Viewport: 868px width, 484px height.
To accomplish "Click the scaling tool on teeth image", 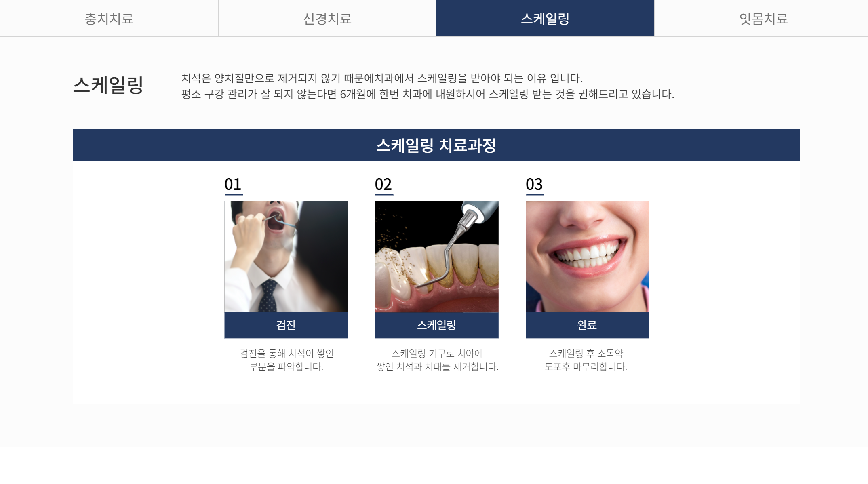I will click(x=436, y=257).
